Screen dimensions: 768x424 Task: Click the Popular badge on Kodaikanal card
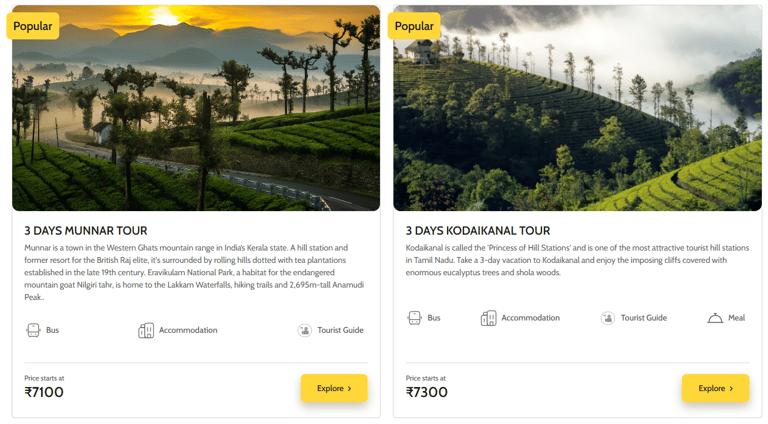(x=414, y=26)
